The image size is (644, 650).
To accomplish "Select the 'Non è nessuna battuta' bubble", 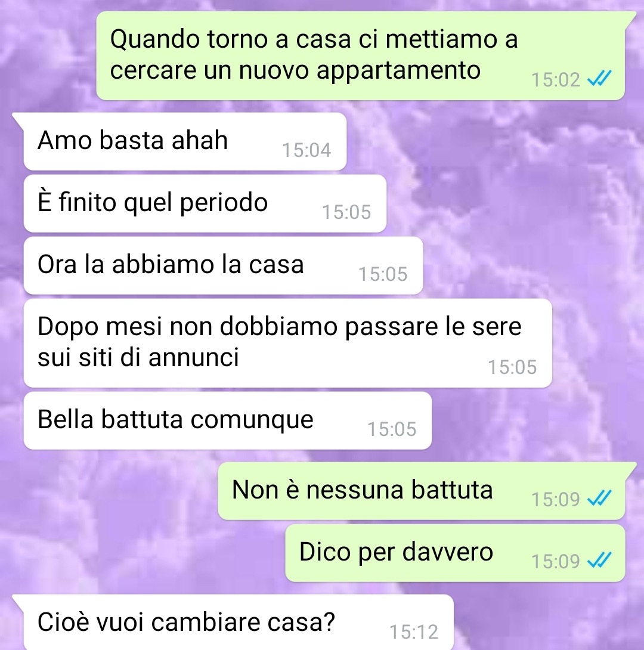I will [422, 491].
